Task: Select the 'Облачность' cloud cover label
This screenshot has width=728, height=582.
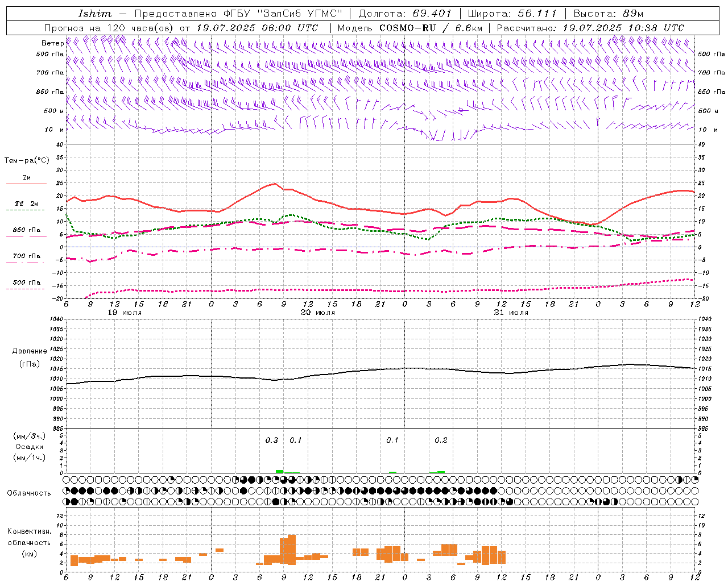Action: pyautogui.click(x=29, y=493)
